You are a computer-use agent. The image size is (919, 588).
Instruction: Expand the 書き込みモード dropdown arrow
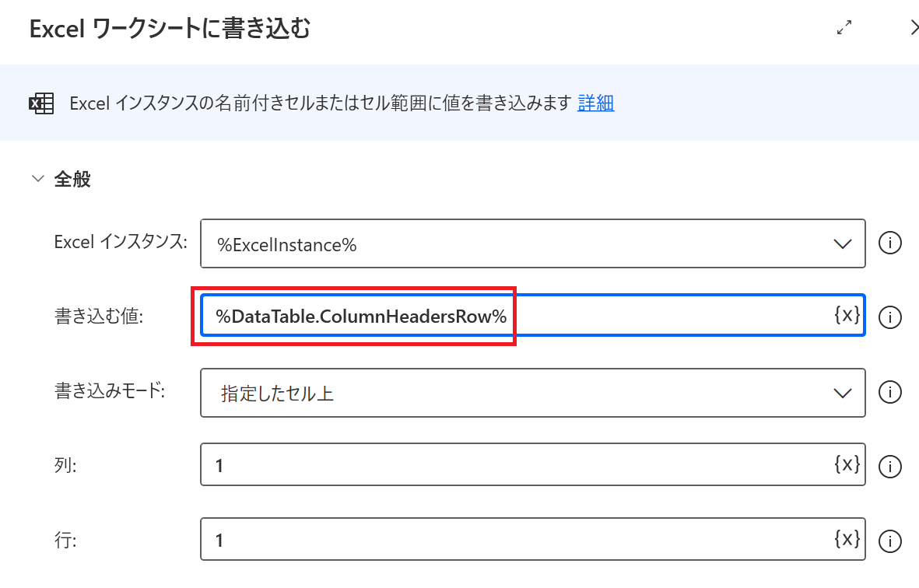pos(843,393)
